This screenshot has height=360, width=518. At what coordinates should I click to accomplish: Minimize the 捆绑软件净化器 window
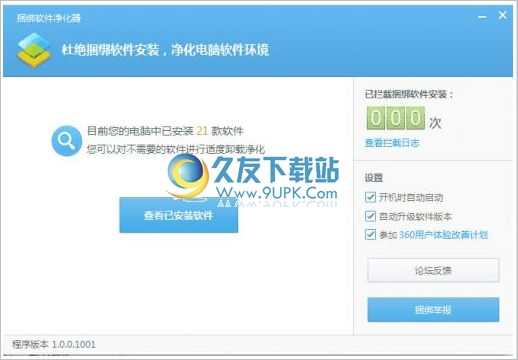click(482, 16)
